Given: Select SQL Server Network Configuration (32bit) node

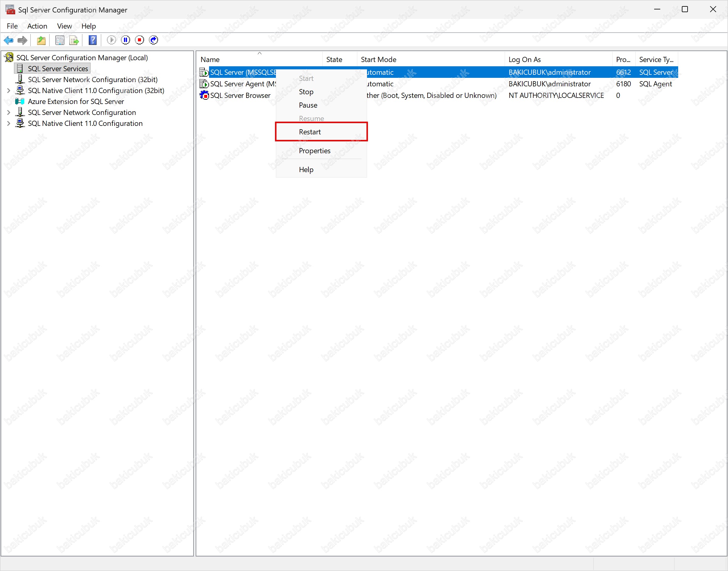Looking at the screenshot, I should point(93,80).
